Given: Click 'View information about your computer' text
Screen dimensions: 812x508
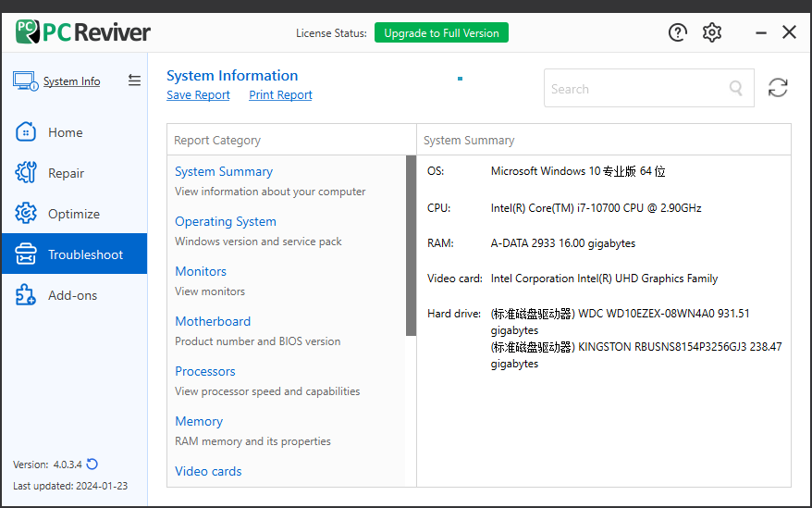Looking at the screenshot, I should click(270, 192).
